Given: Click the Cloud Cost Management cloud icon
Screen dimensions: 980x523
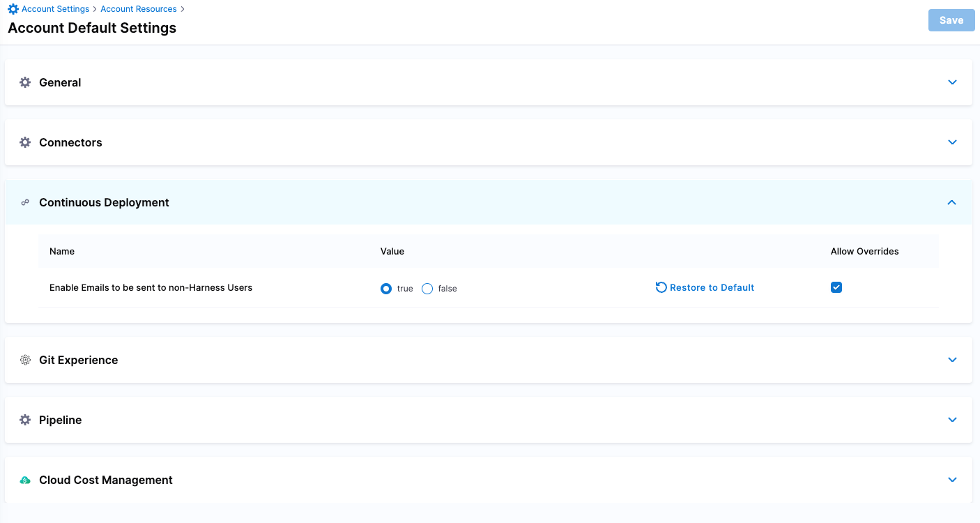Looking at the screenshot, I should pyautogui.click(x=25, y=480).
